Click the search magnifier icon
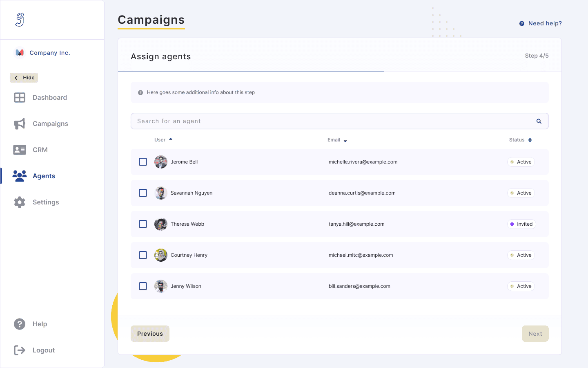Viewport: 588px width, 368px height. [x=539, y=121]
